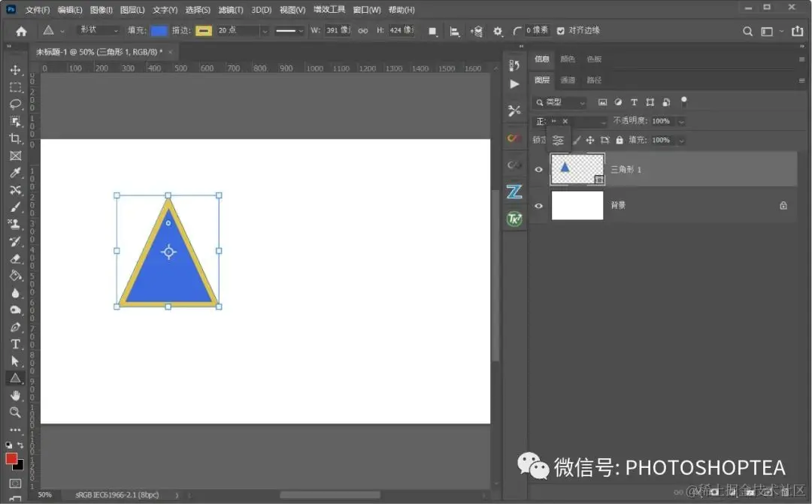Select the Triangle shape tool in toolbar
The height and width of the screenshot is (504, 812).
click(x=15, y=379)
